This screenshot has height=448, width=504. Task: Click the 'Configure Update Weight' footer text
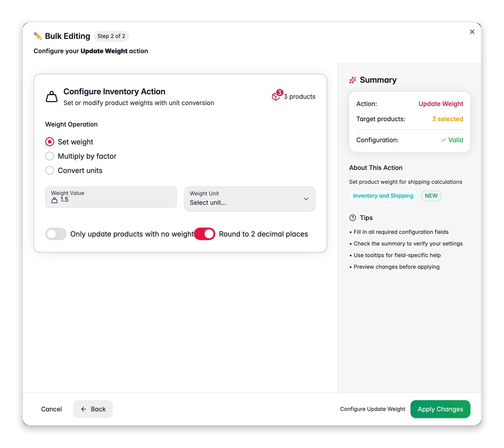(372, 409)
